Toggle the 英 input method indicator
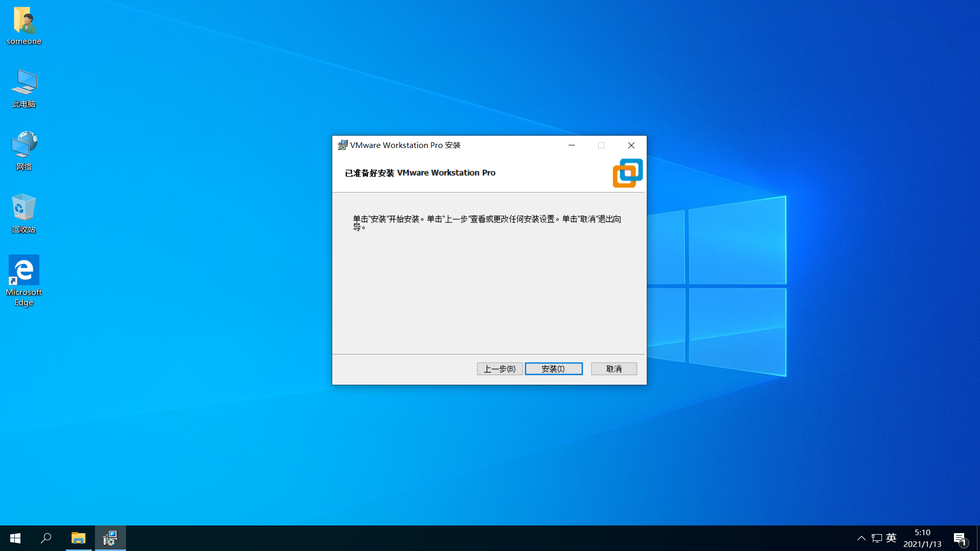 [891, 538]
